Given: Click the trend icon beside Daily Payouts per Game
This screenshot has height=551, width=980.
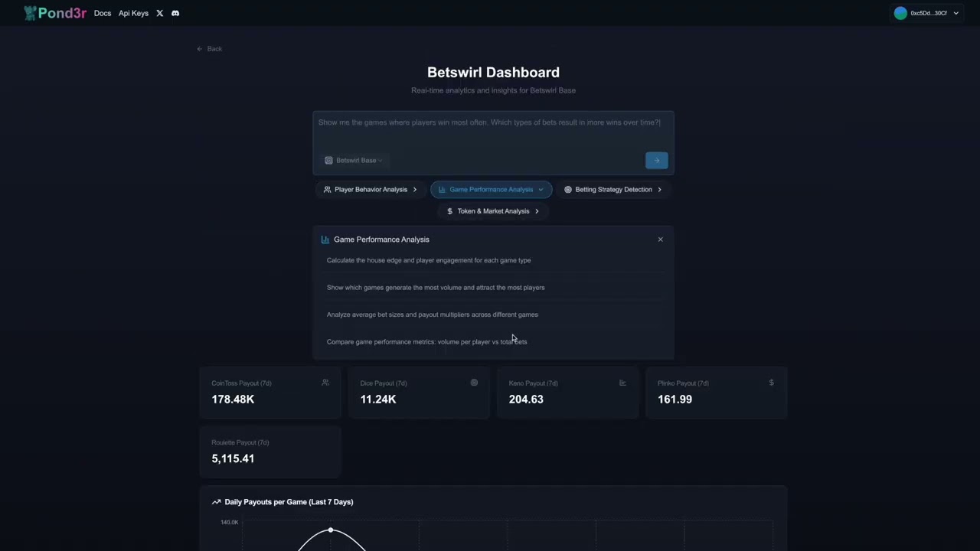Looking at the screenshot, I should tap(216, 502).
